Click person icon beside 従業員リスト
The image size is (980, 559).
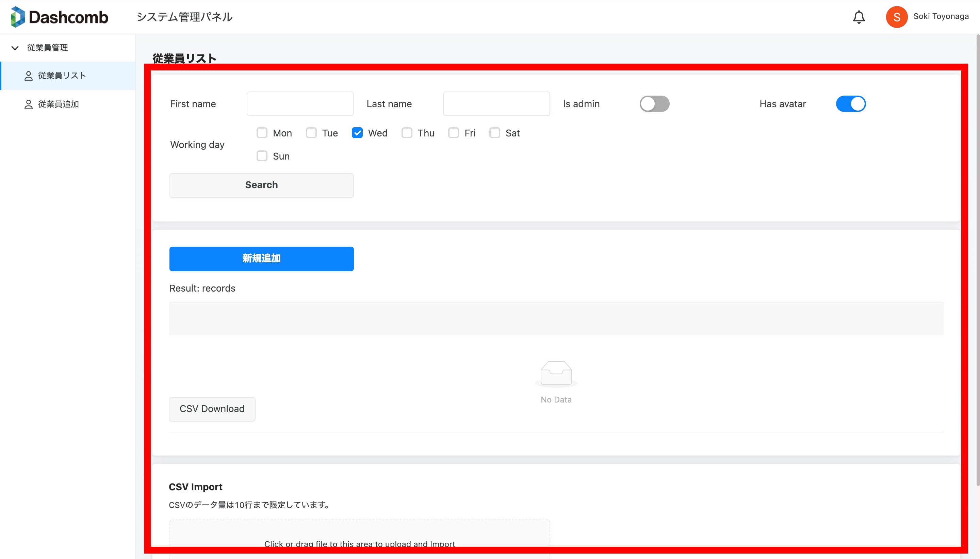[x=28, y=76]
